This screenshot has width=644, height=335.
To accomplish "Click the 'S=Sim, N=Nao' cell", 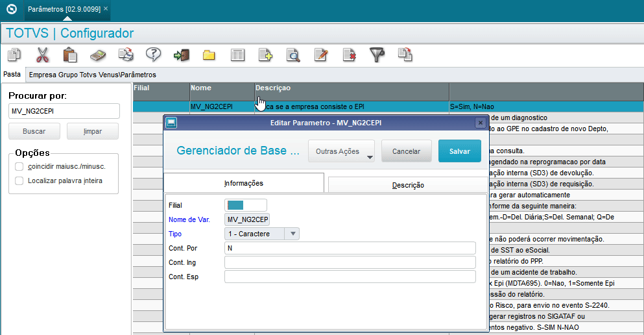I will 546,106.
